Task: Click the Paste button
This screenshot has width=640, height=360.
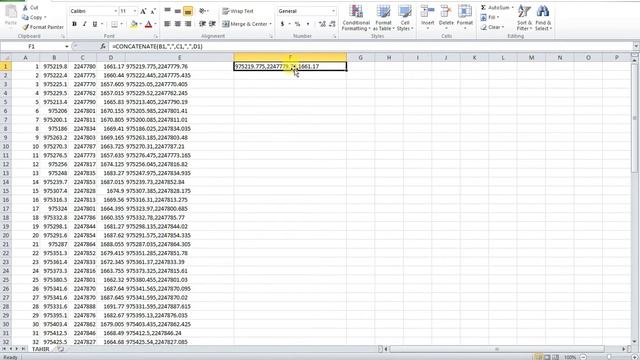Action: tap(11, 16)
